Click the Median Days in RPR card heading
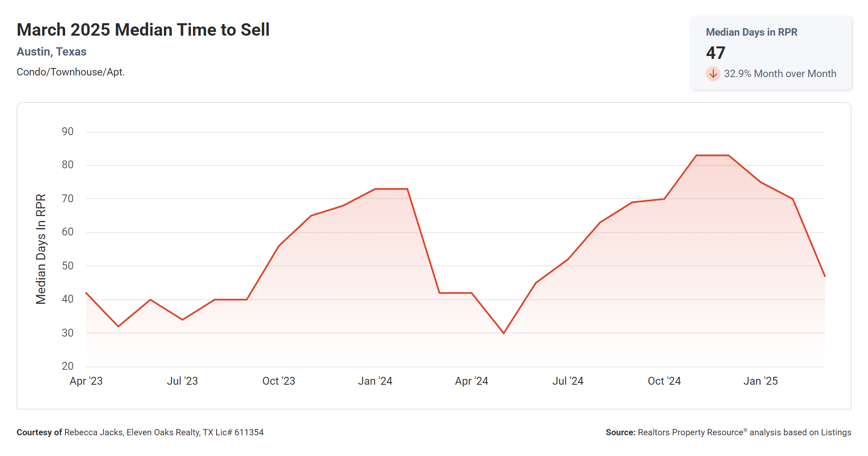The image size is (868, 456). point(751,32)
